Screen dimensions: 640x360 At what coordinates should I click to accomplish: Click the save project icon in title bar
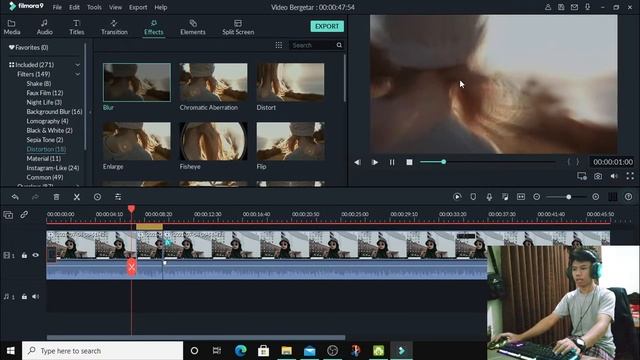click(561, 7)
